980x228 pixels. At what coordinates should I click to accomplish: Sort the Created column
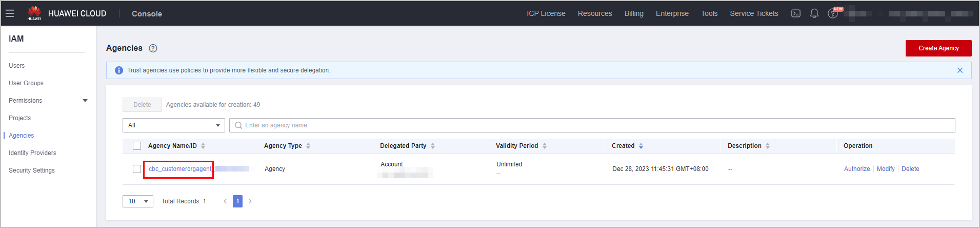641,146
